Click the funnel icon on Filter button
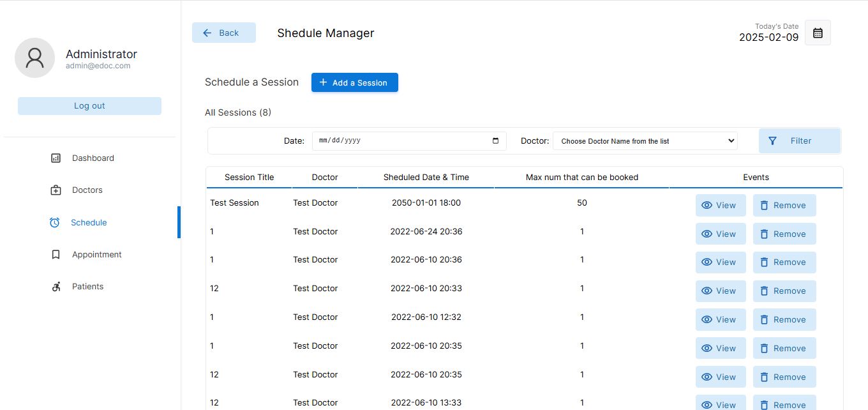This screenshot has height=410, width=868. [772, 141]
